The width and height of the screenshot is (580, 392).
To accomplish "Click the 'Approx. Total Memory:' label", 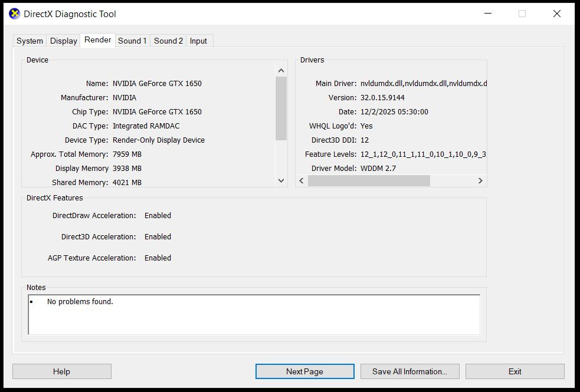I will [x=70, y=154].
